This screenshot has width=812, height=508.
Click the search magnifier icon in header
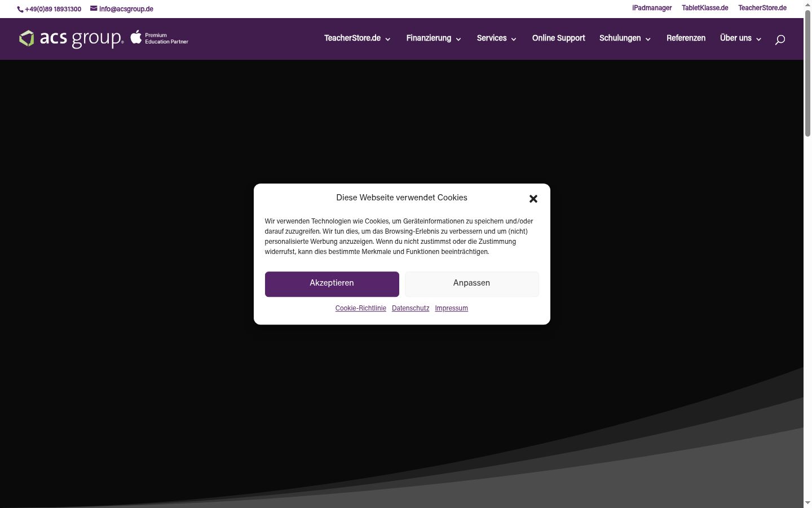pos(780,40)
